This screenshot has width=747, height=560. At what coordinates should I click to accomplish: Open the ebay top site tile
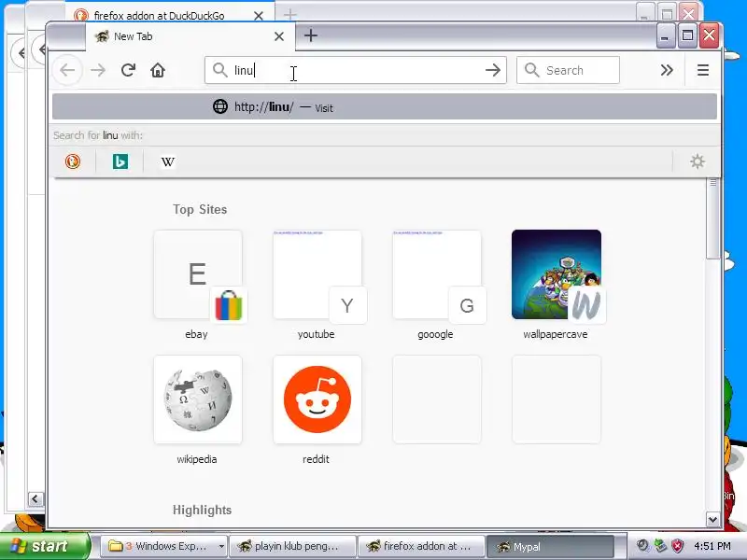(198, 274)
